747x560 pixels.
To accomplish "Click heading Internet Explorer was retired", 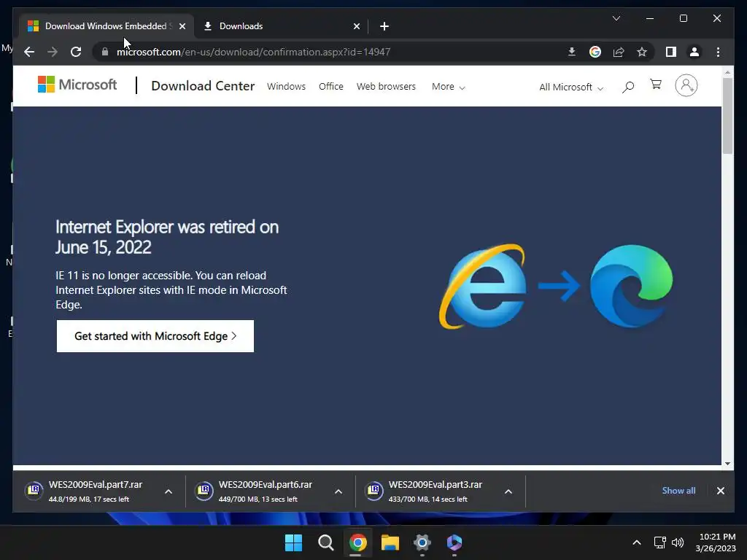I will (x=167, y=237).
